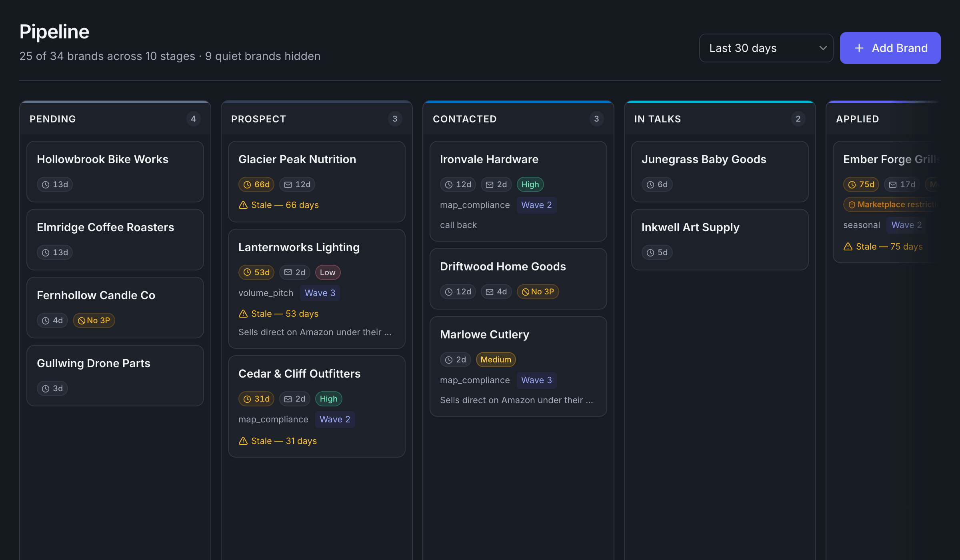Click the 4d clock badge on Fernhollow Candle Co
This screenshot has height=560, width=960.
(x=52, y=320)
